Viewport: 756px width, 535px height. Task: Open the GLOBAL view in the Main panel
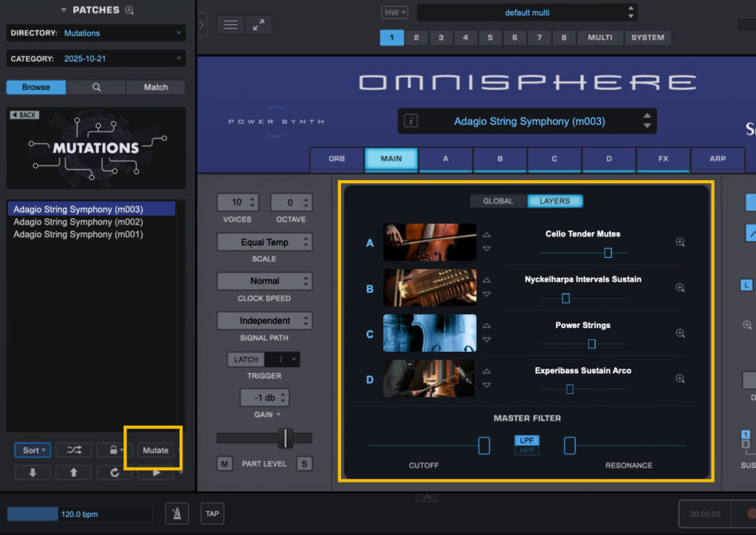pos(498,200)
